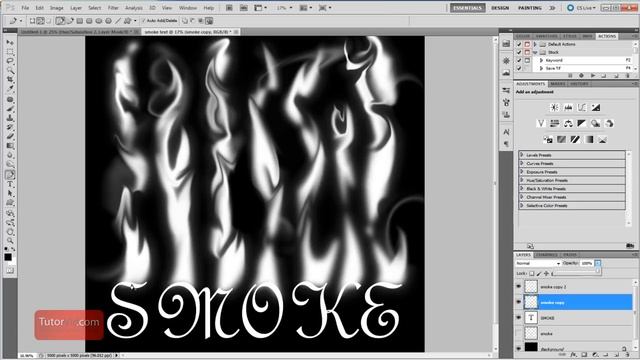This screenshot has height=360, width=640.
Task: Collapse the Stock actions folder
Action: [535, 52]
